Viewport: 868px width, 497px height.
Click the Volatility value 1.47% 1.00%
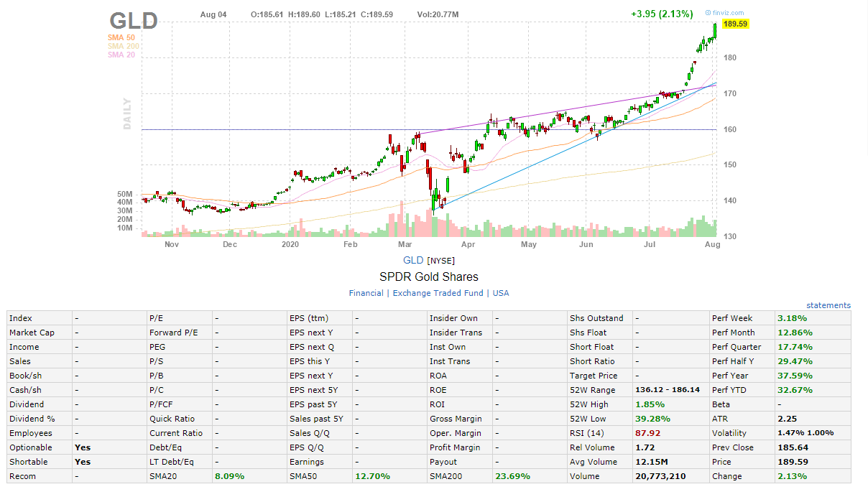805,433
